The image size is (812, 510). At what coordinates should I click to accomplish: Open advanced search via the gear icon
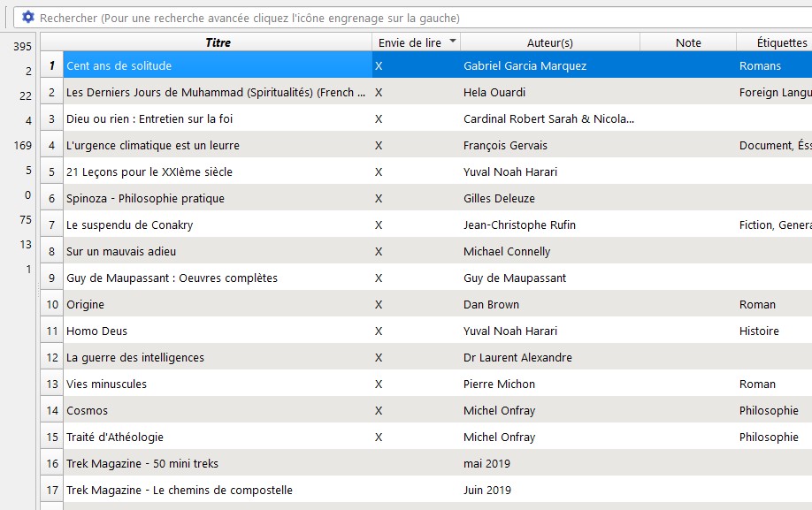27,18
